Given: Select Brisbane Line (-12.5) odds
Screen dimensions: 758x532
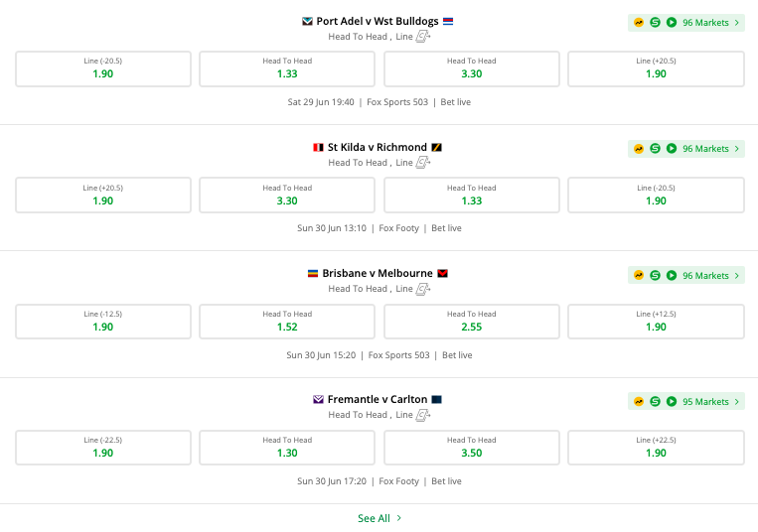Looking at the screenshot, I should tap(103, 322).
